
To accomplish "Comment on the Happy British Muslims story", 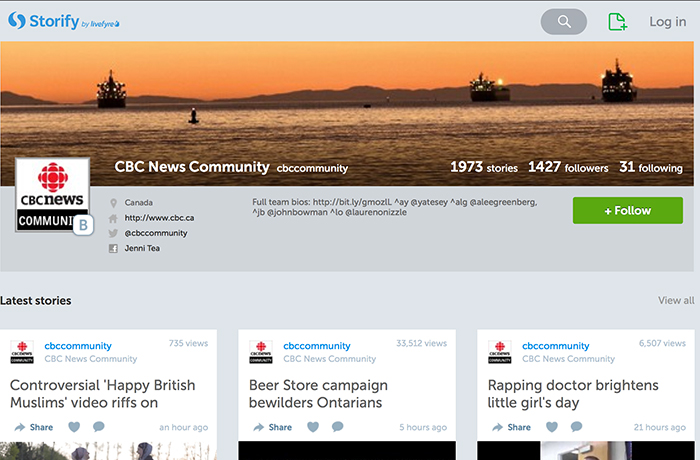I will [x=99, y=427].
